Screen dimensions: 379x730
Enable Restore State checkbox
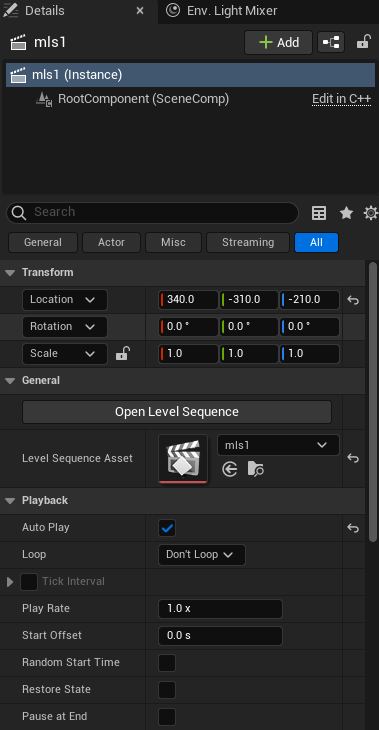(167, 690)
